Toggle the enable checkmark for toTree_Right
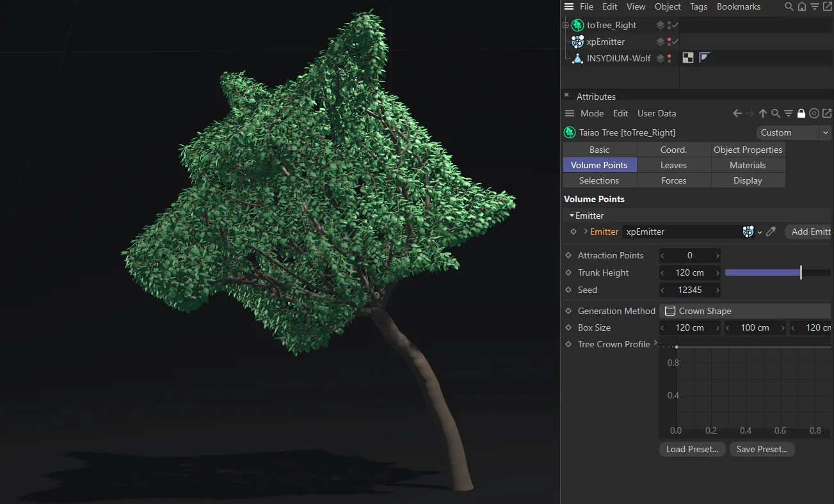834x504 pixels. pyautogui.click(x=675, y=25)
